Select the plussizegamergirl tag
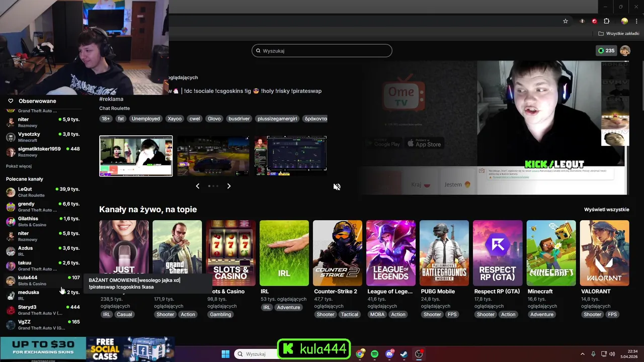Viewport: 644px width, 362px height. tap(277, 119)
